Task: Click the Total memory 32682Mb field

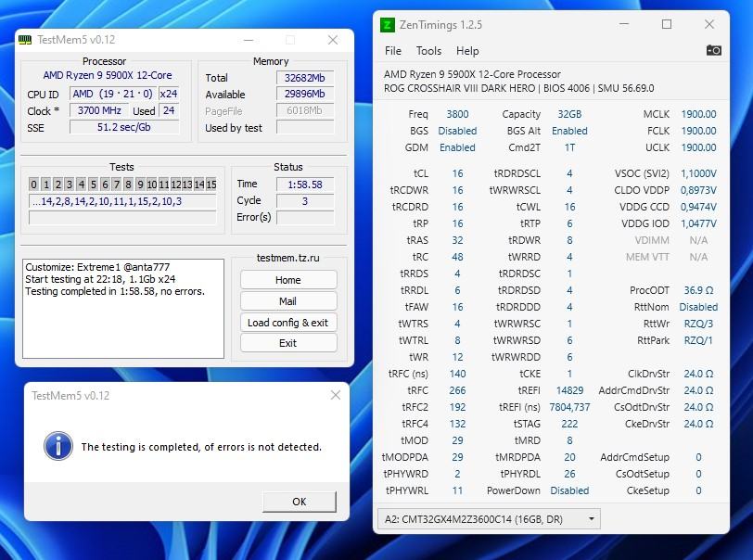Action: 304,78
